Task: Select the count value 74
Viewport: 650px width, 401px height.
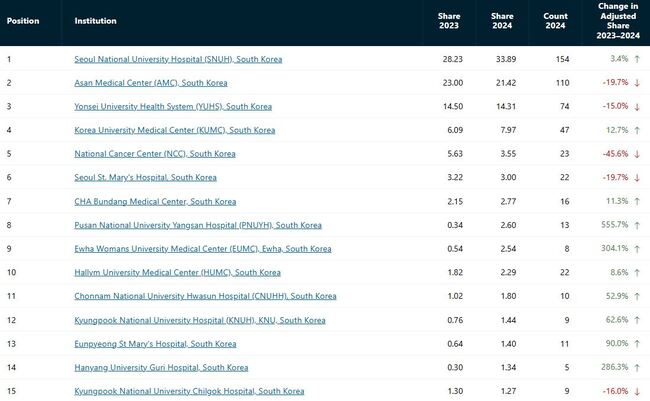Action: (x=565, y=107)
